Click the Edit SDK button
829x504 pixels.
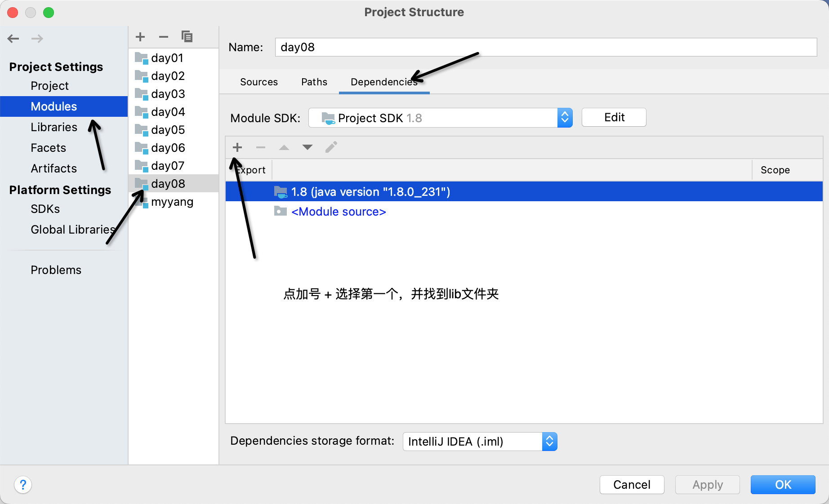(x=614, y=117)
